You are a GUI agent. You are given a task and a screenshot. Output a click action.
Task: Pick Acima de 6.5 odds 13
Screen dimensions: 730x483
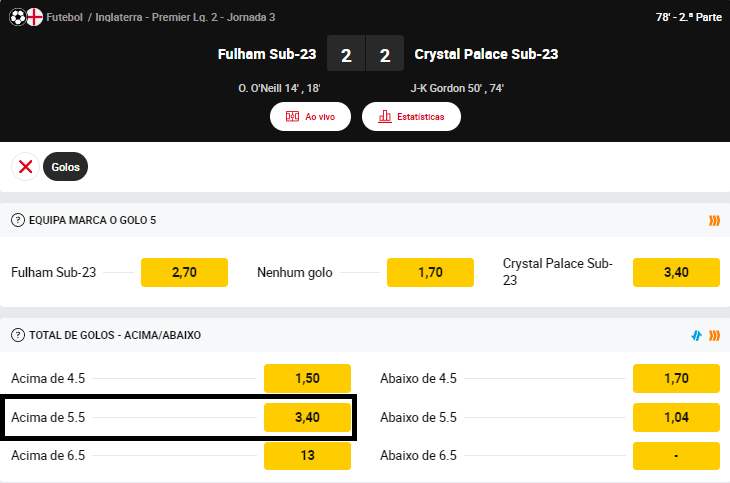(x=307, y=456)
